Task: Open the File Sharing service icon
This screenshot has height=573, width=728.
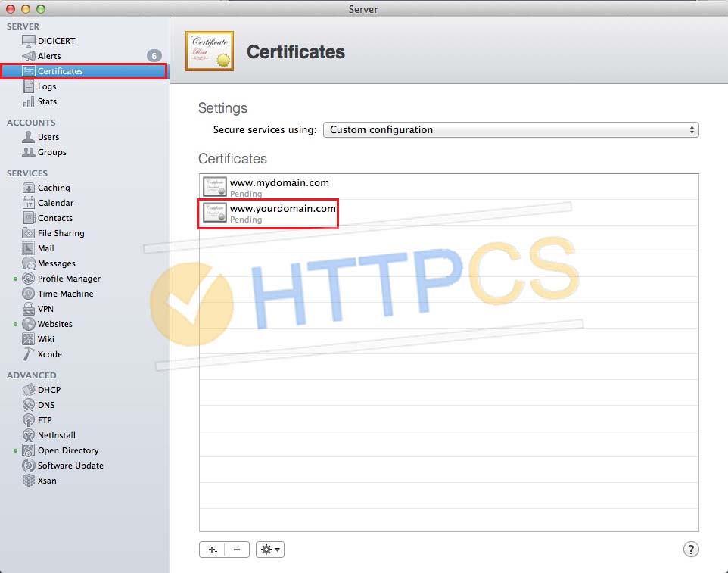Action: (28, 233)
